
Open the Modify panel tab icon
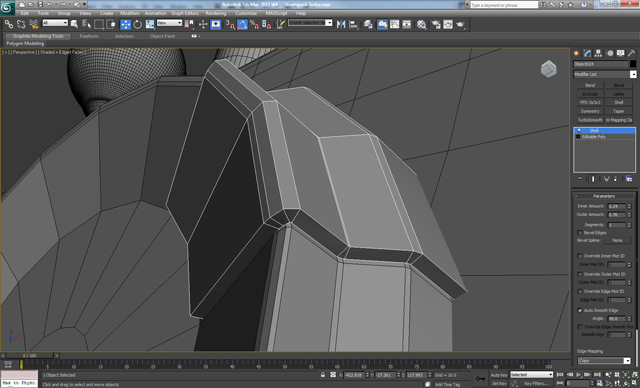[587, 53]
